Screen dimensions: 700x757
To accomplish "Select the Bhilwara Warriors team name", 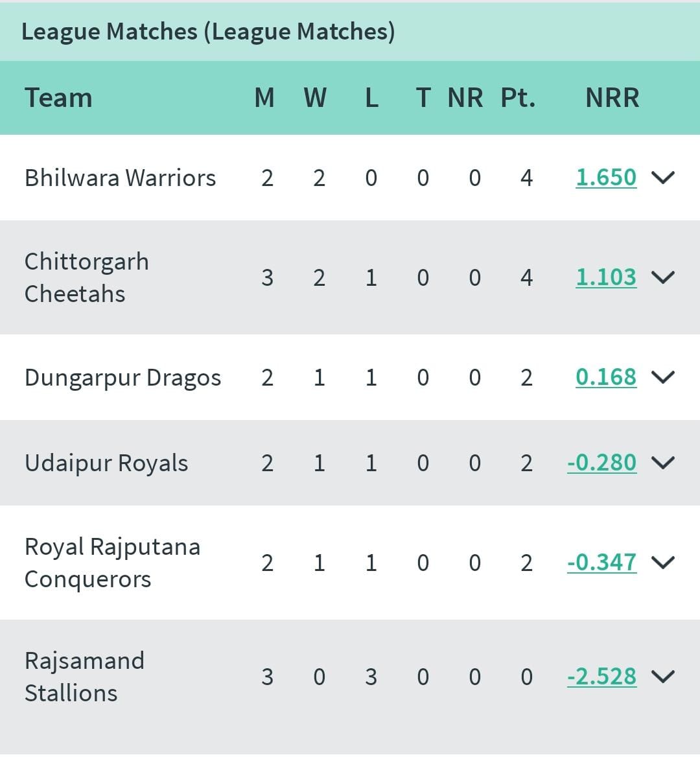I will [120, 178].
